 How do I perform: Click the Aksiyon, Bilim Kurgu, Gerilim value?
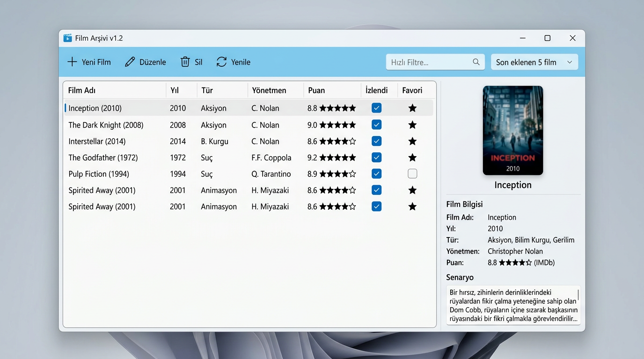pos(531,240)
